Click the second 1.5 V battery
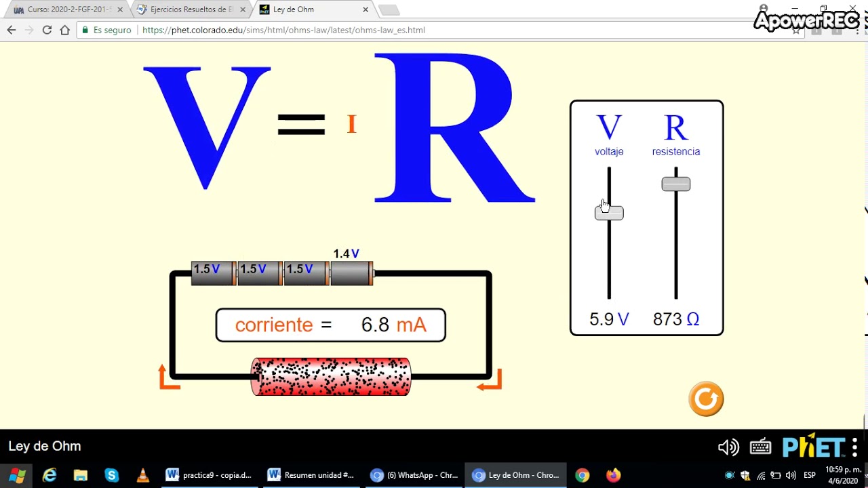This screenshot has width=868, height=488. [x=260, y=273]
